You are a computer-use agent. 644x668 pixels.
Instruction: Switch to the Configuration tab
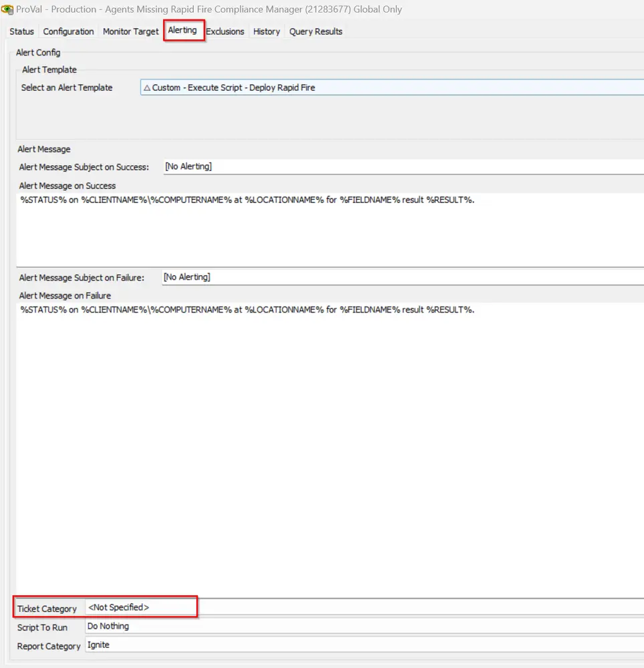[68, 31]
